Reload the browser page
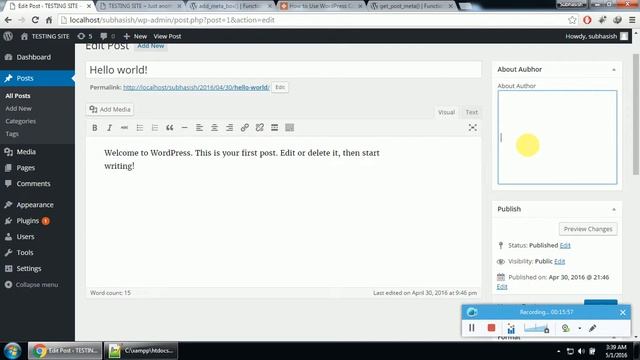This screenshot has height=360, width=640. click(35, 20)
